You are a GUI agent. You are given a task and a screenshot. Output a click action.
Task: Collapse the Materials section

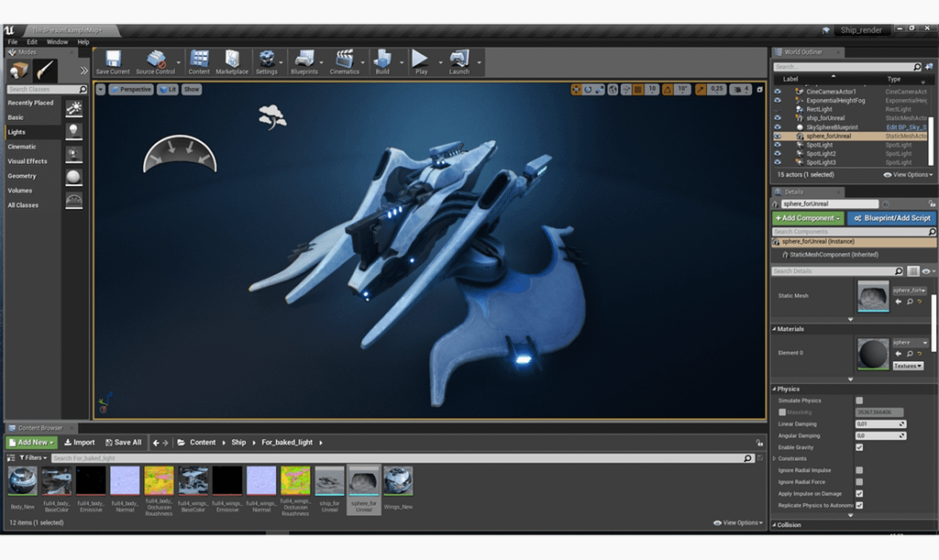(774, 329)
